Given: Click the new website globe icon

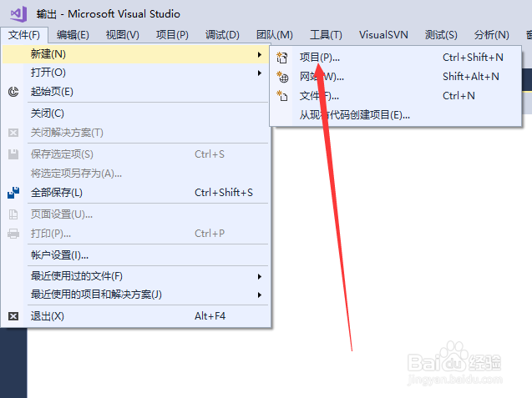Looking at the screenshot, I should 282,77.
